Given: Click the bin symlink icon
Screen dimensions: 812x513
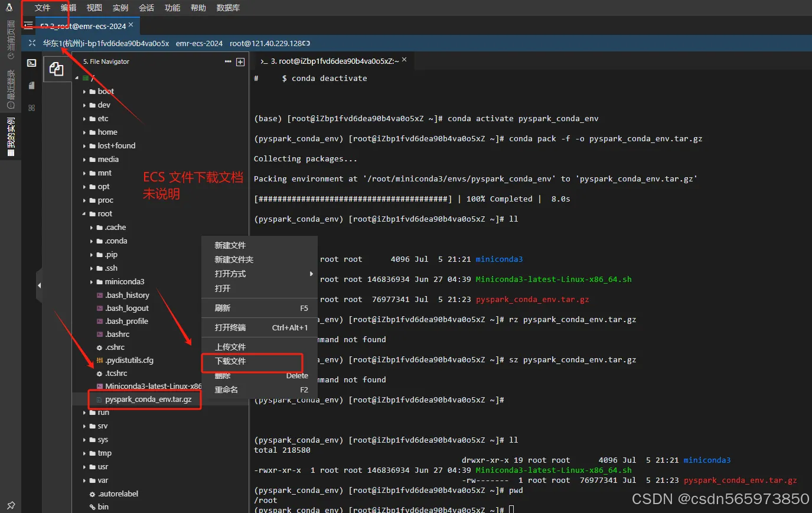Looking at the screenshot, I should tap(92, 507).
